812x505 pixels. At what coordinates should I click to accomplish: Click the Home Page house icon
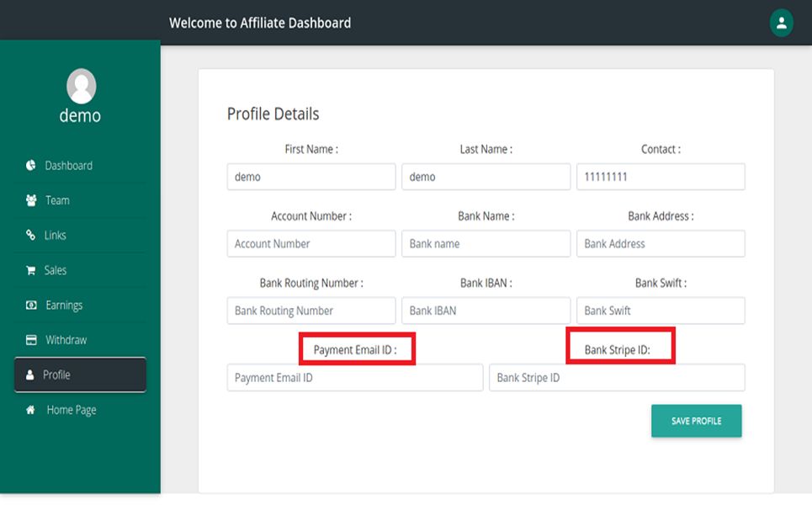[30, 410]
